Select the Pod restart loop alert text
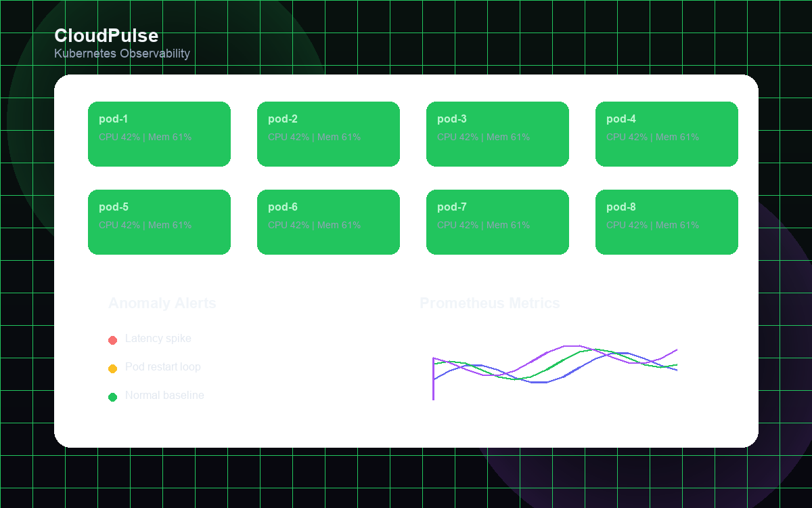Screen dimensions: 812x508 click(x=163, y=367)
